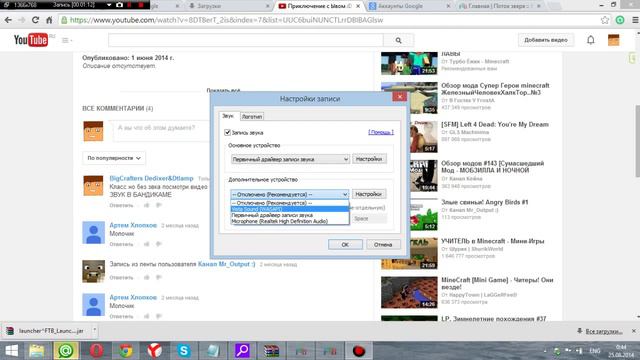Screen dimensions: 640x360
Task: Like the BigCrafters Dedixer&Dtlamp comment
Action: point(147,205)
